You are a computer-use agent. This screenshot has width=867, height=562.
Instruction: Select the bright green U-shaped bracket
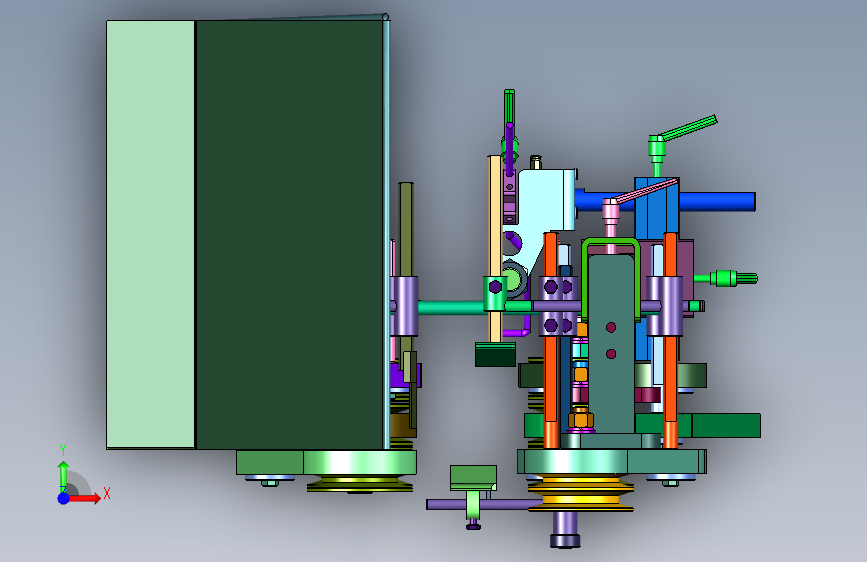[611, 243]
